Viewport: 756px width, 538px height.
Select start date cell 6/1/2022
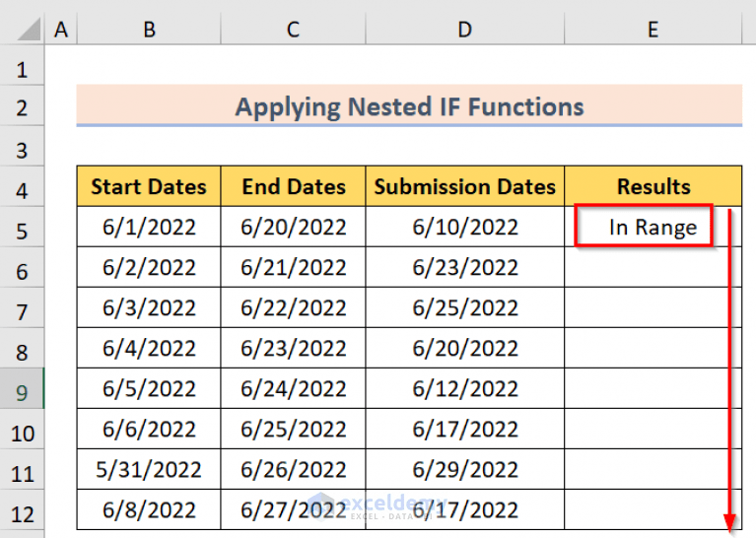click(149, 227)
